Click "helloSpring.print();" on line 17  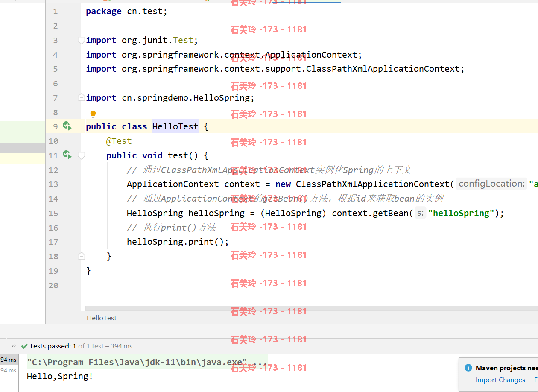coord(178,242)
